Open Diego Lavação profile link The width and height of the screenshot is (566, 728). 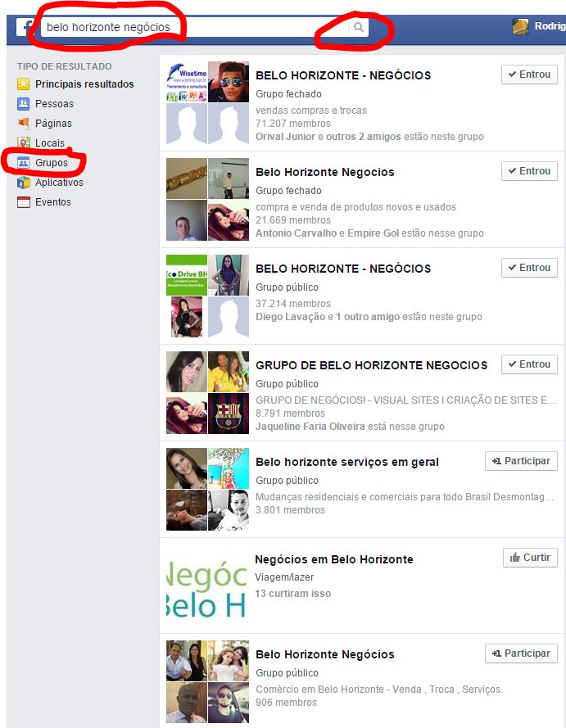(290, 317)
